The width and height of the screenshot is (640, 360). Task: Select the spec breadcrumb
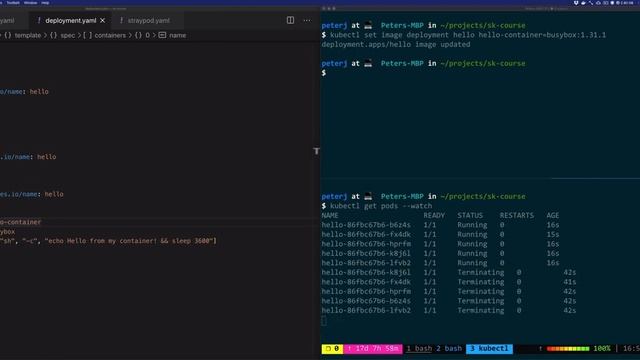click(68, 36)
